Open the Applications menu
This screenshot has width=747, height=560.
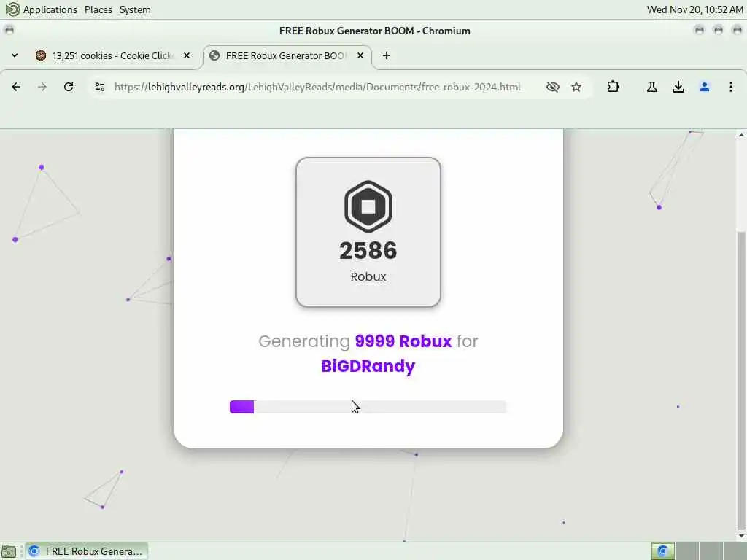(50, 9)
